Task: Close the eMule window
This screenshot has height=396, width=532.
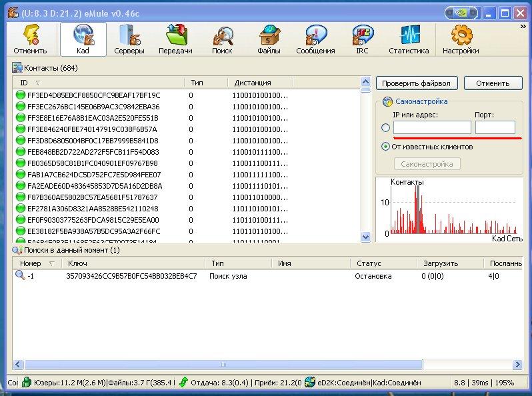Action: [520, 13]
